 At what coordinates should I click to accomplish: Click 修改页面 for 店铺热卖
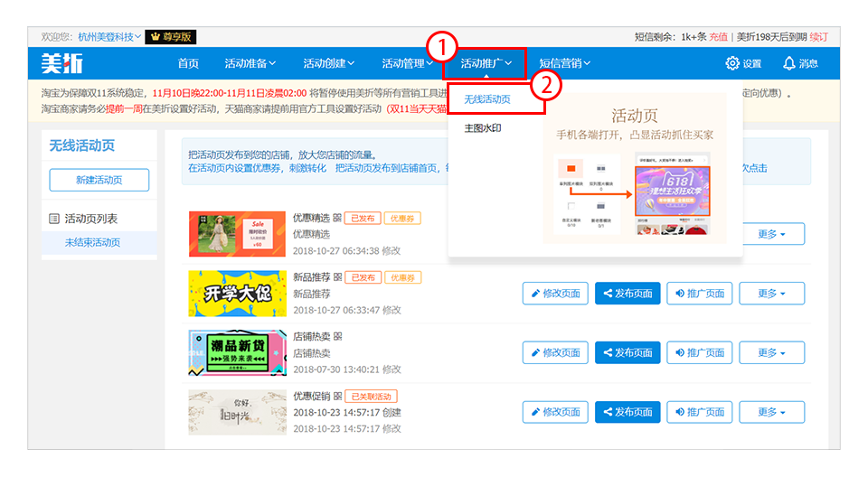[555, 352]
